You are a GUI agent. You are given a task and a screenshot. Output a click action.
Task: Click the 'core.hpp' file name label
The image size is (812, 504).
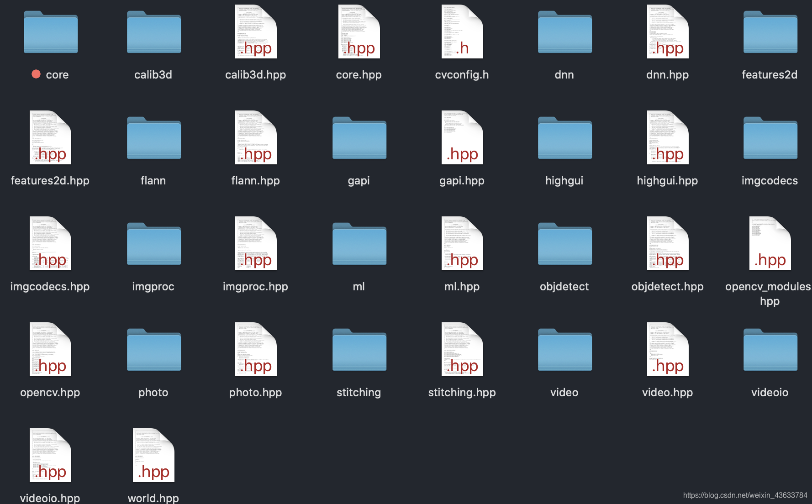[359, 75]
